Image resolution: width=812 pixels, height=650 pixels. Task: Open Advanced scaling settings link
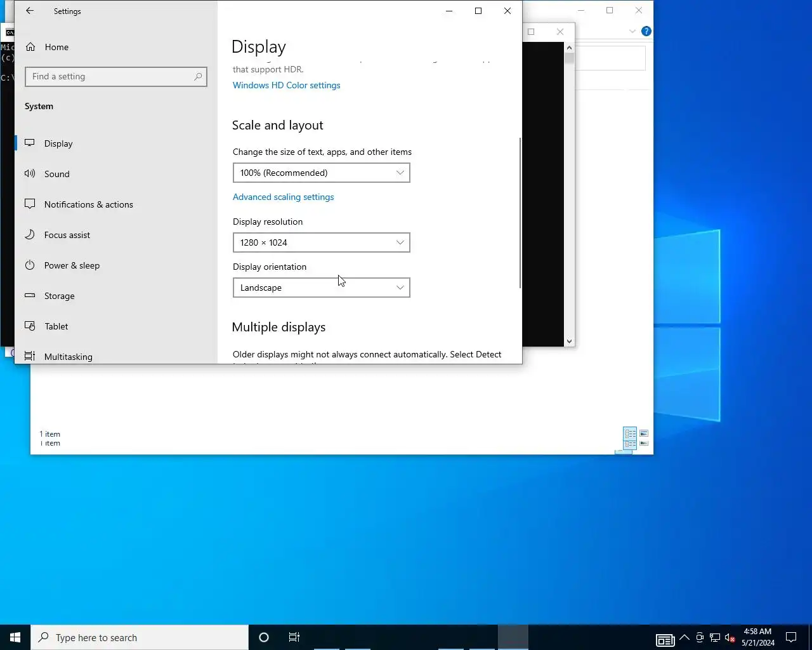[283, 197]
